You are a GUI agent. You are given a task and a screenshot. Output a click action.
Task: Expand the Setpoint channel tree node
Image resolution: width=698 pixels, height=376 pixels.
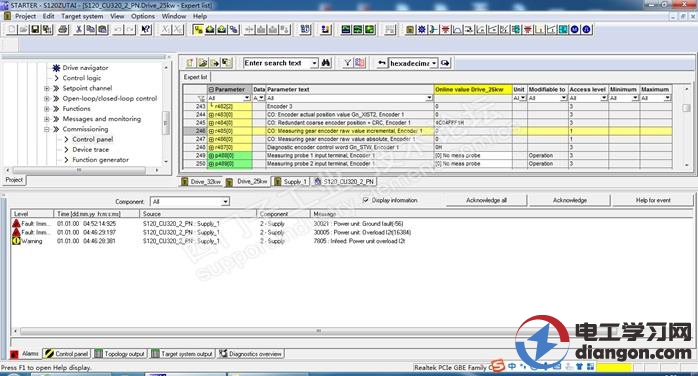[x=47, y=88]
